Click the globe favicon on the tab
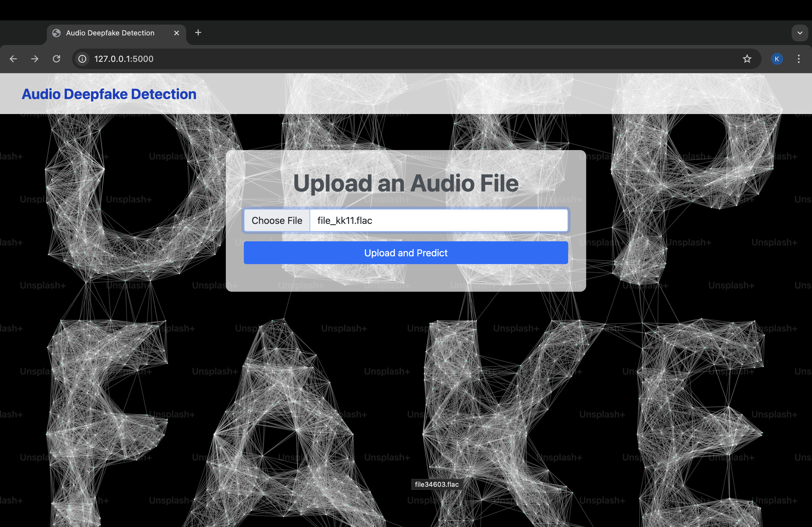Image resolution: width=812 pixels, height=527 pixels. click(x=57, y=33)
